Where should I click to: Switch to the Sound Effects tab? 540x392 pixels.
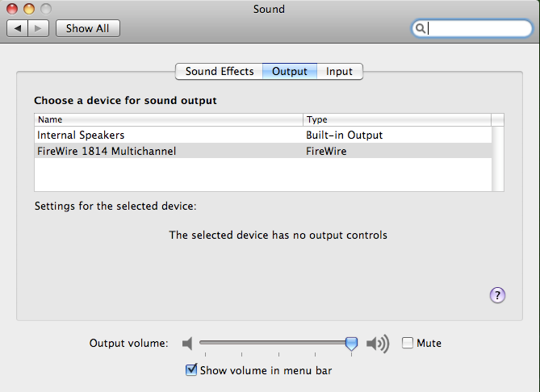click(x=220, y=71)
